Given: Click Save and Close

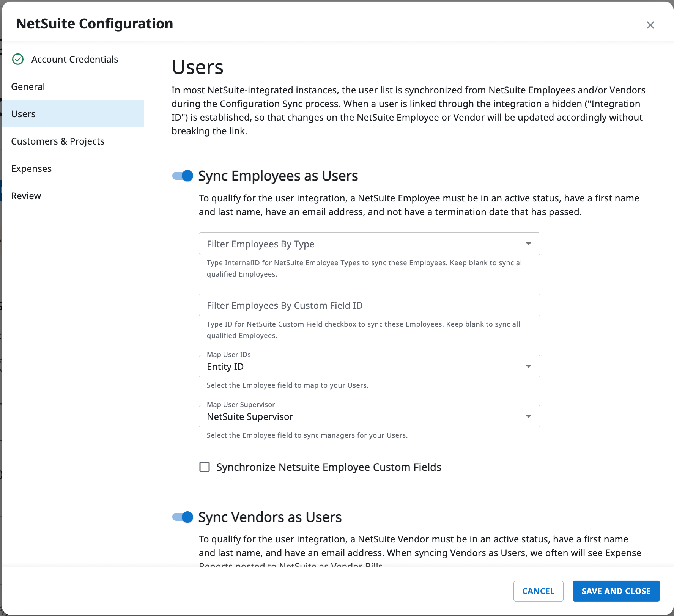Looking at the screenshot, I should point(616,591).
